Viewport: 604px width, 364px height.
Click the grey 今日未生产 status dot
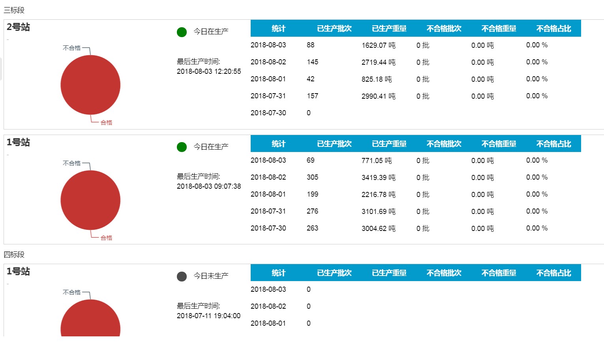coord(182,276)
